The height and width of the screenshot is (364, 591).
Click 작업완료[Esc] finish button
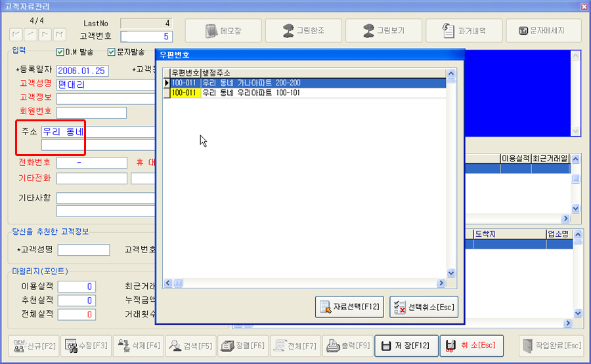551,346
